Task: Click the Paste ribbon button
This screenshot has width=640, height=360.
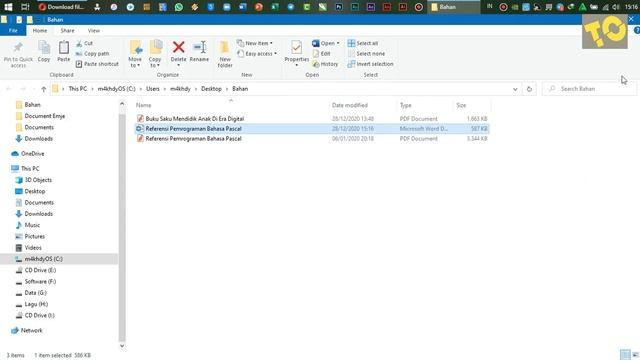Action: click(x=64, y=52)
